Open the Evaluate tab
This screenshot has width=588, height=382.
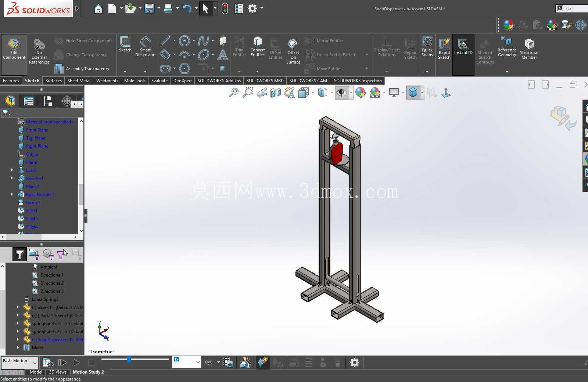click(x=159, y=81)
